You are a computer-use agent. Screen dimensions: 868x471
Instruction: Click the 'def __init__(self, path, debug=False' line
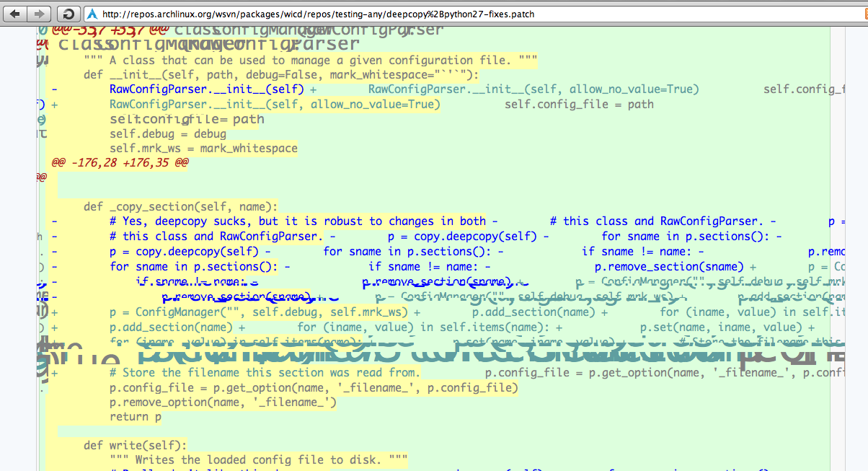tap(281, 75)
